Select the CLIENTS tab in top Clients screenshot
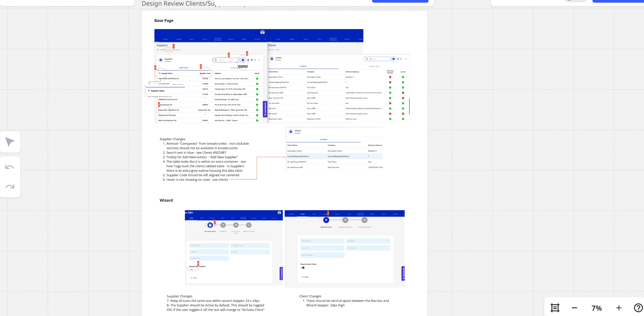This screenshot has height=316, width=644. [x=303, y=66]
